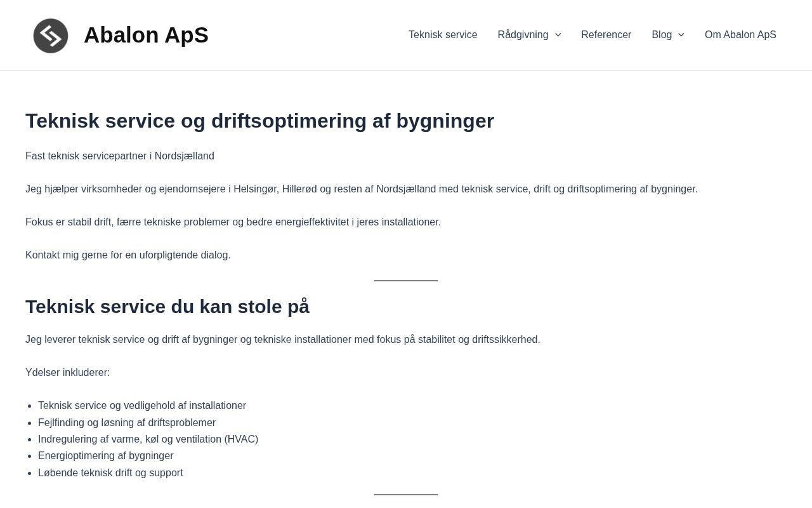Click the Energioptimering af bygninger list item
812x508 pixels.
coord(105,456)
